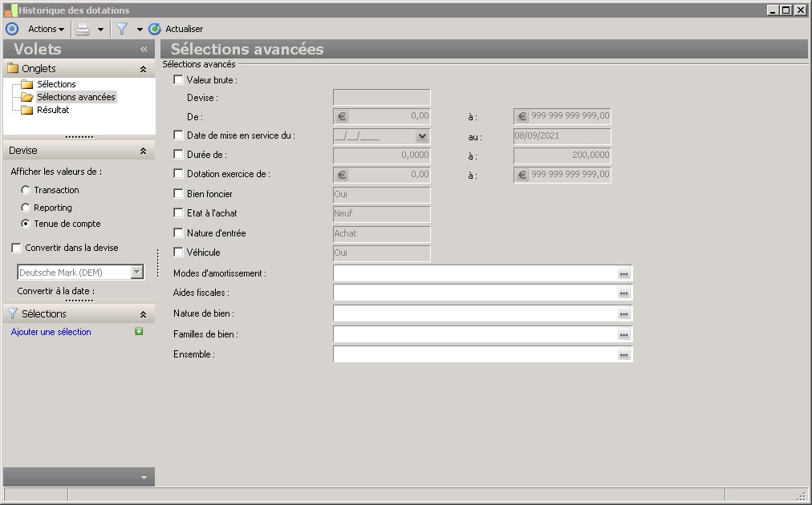The width and height of the screenshot is (812, 505).
Task: Click the Historique des dotations title bar icon
Action: pos(11,10)
